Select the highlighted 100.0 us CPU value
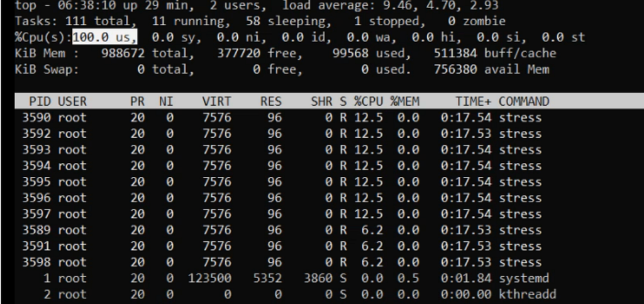644x304 pixels. [x=105, y=37]
